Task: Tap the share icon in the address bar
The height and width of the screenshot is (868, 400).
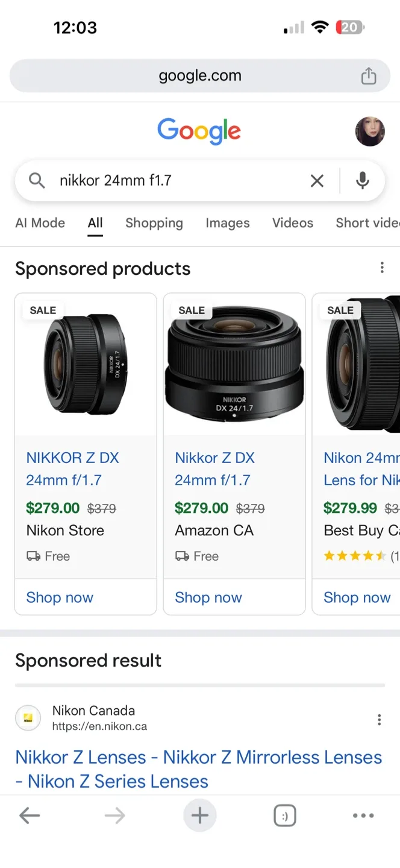Action: 368,75
